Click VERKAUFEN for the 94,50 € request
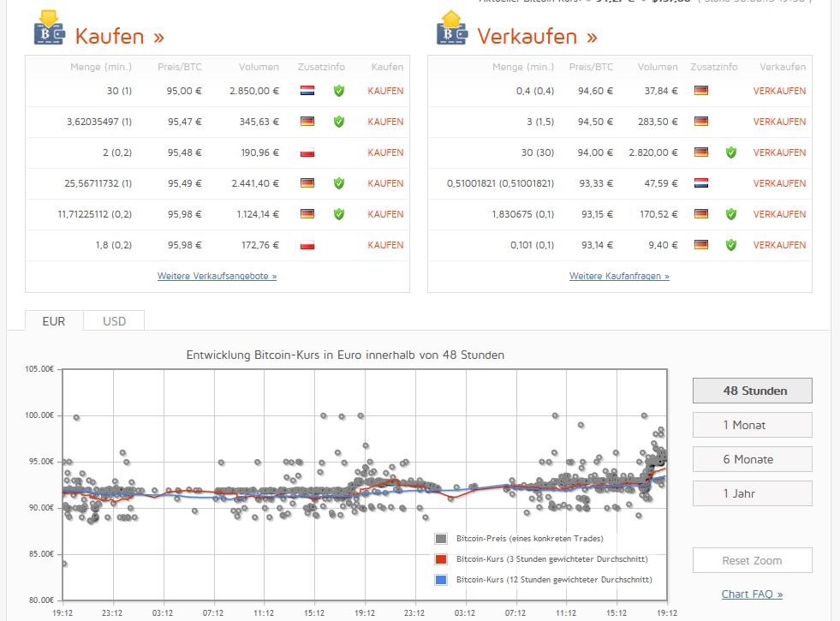Image resolution: width=840 pixels, height=621 pixels. pyautogui.click(x=779, y=122)
